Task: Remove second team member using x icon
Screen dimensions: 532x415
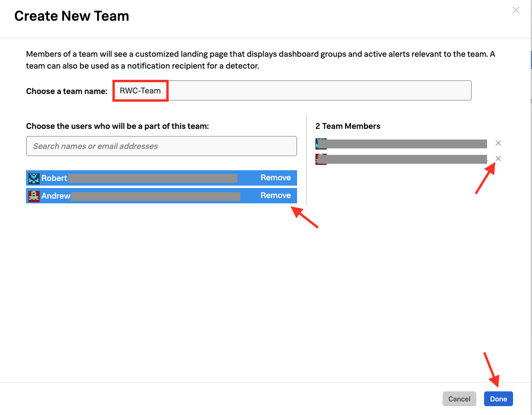Action: point(498,158)
